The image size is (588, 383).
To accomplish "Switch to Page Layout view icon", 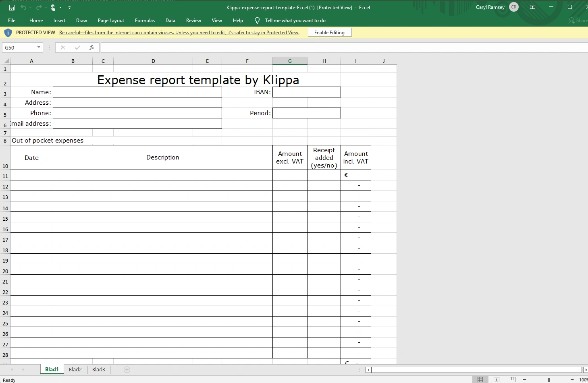I will click(x=497, y=379).
